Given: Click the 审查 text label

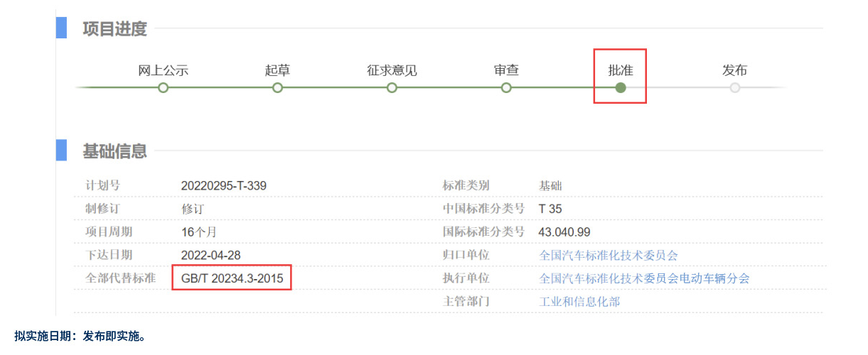Looking at the screenshot, I should click(x=506, y=70).
